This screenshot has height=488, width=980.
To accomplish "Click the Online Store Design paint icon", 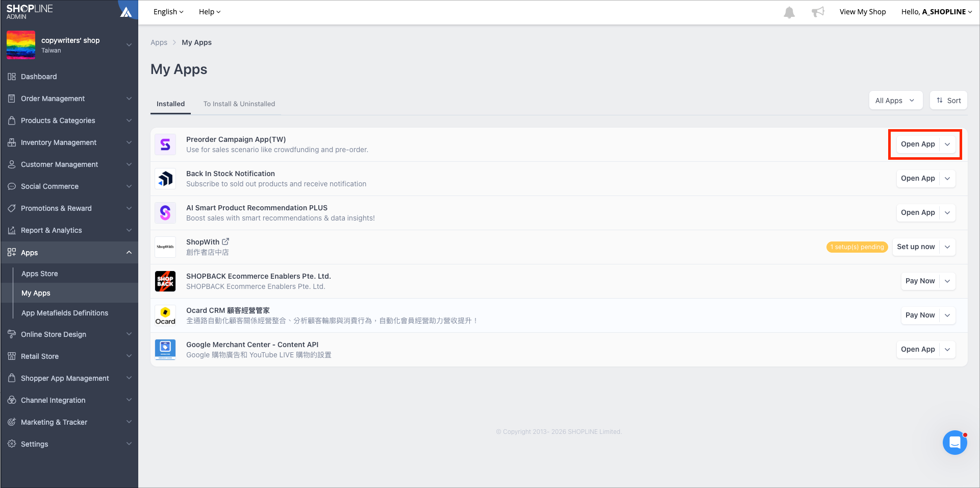I will click(x=12, y=334).
